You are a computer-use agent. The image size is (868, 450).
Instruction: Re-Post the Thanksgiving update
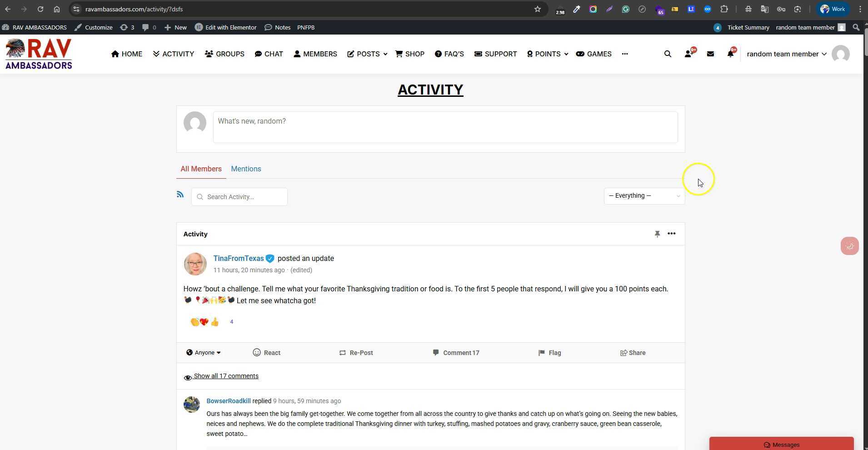coord(356,353)
